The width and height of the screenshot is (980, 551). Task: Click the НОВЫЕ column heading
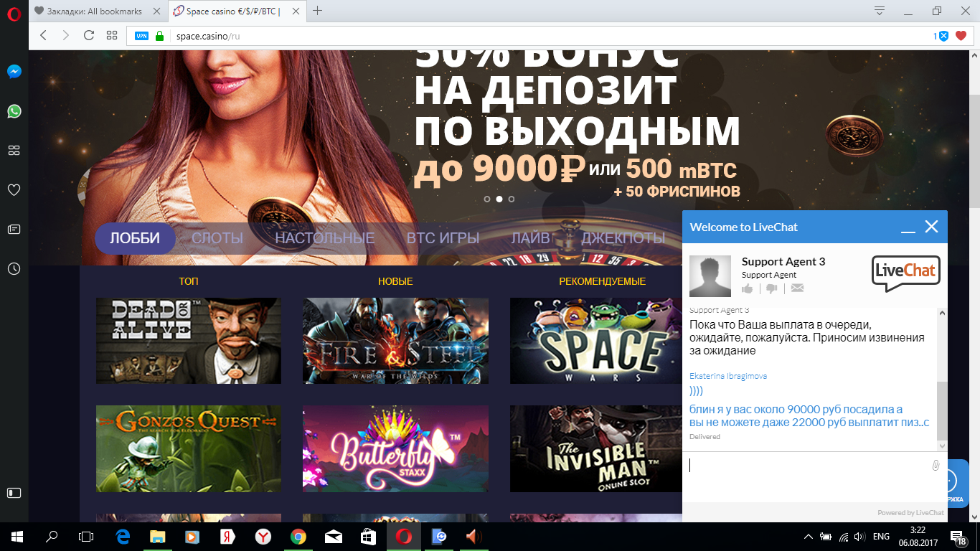tap(395, 281)
